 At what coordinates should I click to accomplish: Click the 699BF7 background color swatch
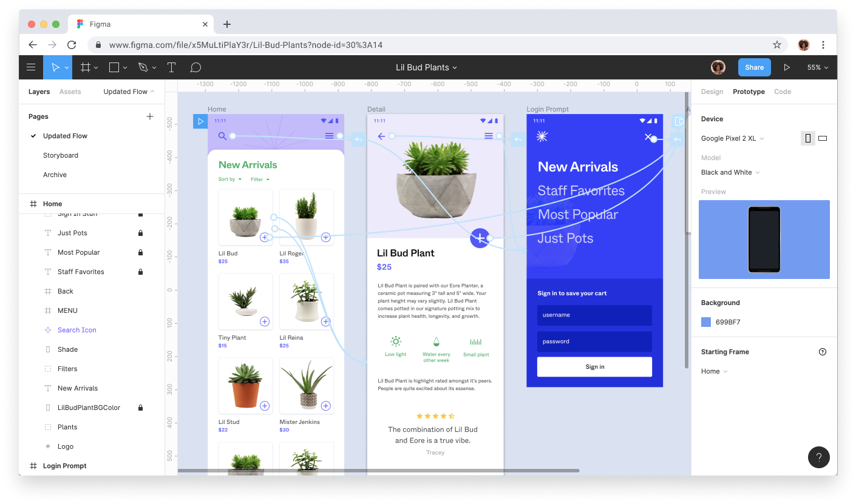click(x=706, y=322)
